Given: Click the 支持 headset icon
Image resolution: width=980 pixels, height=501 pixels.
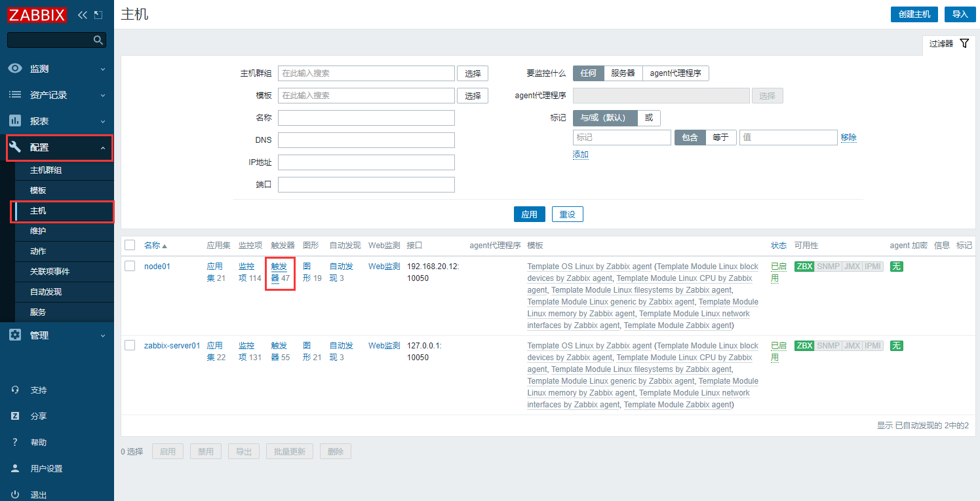Looking at the screenshot, I should tap(15, 390).
